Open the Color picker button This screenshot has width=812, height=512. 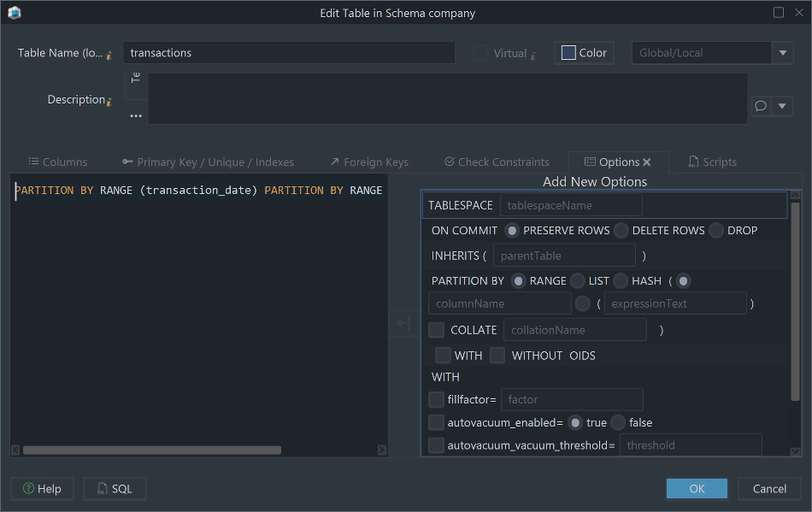(x=584, y=53)
